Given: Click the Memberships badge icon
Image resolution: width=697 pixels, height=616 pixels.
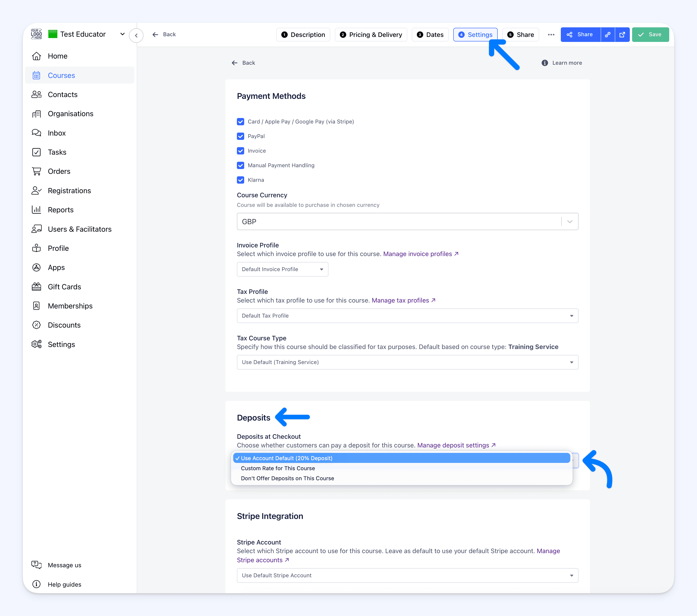Looking at the screenshot, I should [36, 306].
